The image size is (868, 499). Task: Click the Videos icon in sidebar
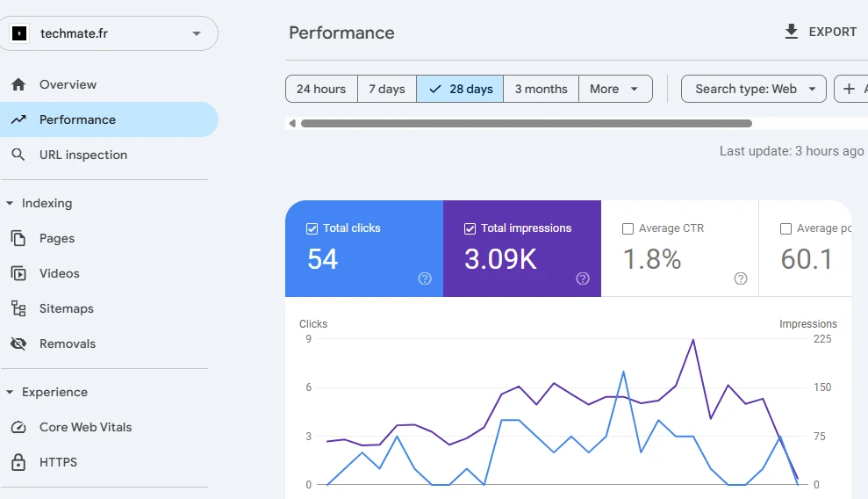[18, 273]
